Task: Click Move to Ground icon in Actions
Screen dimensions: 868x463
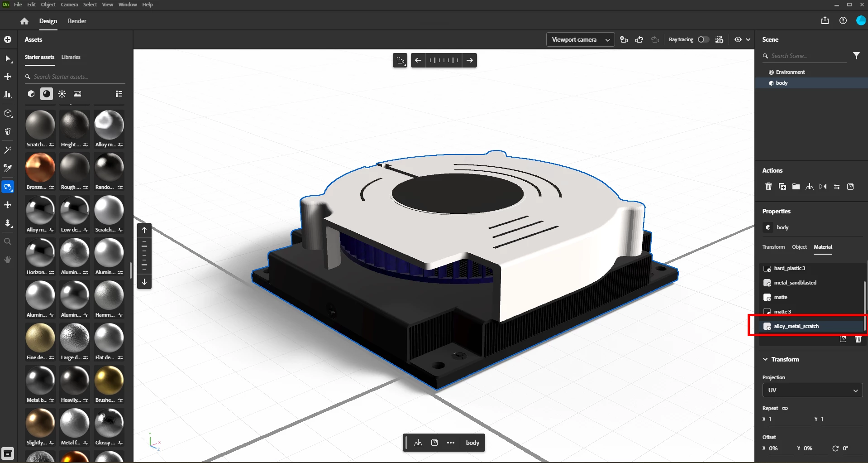Action: pyautogui.click(x=810, y=187)
